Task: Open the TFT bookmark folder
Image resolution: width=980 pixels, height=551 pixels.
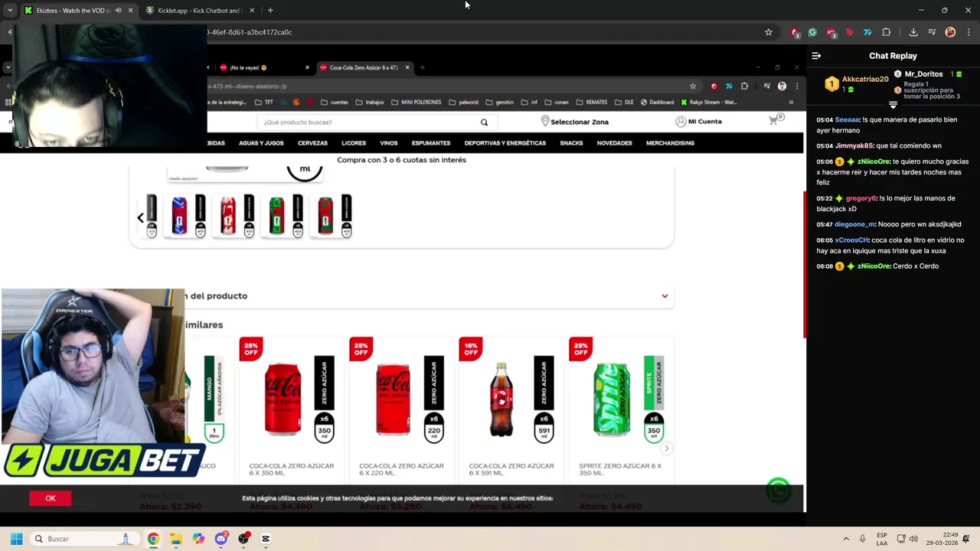Action: click(x=264, y=102)
